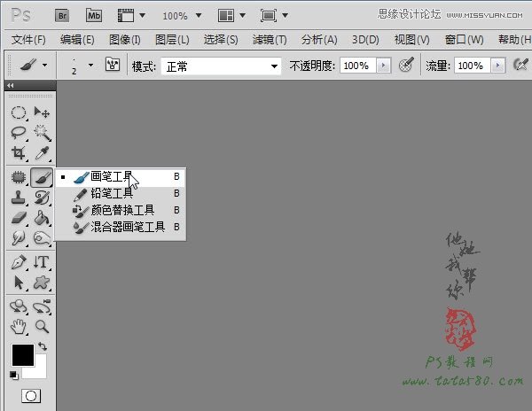Pick the Eyedropper tool
The image size is (532, 411).
click(x=41, y=152)
